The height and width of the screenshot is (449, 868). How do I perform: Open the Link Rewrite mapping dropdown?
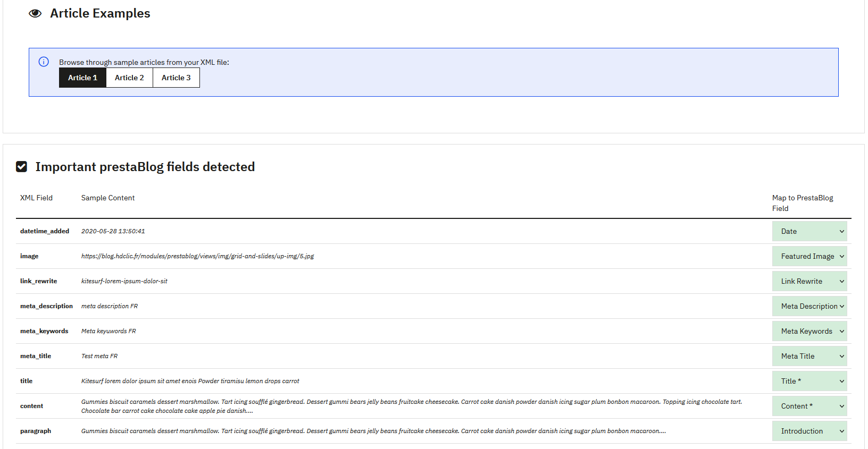809,281
